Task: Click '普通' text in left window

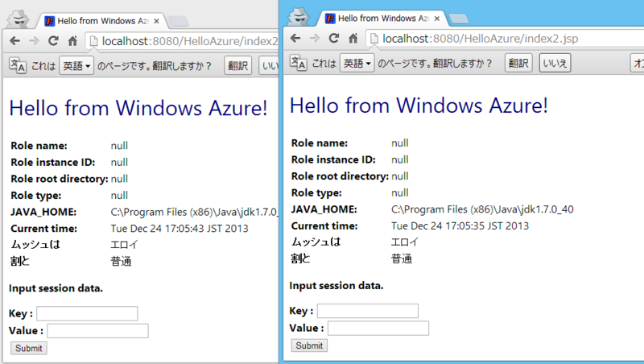Action: 121,261
